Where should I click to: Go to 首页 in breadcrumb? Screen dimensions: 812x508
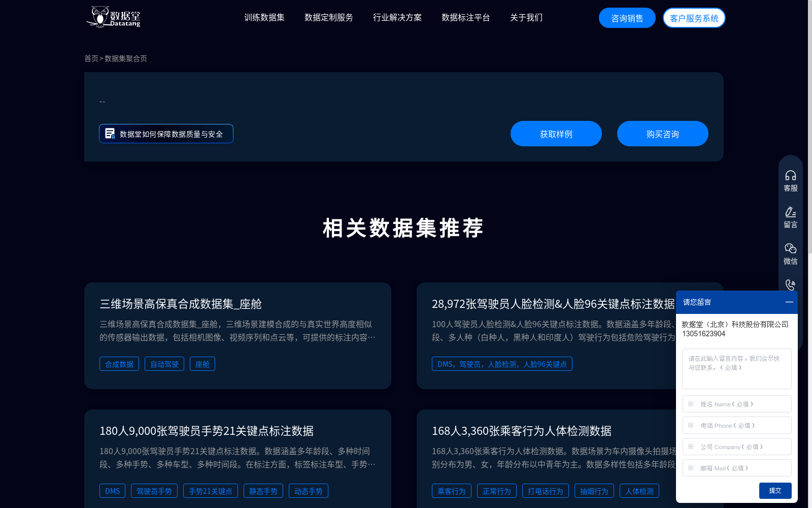pos(91,58)
